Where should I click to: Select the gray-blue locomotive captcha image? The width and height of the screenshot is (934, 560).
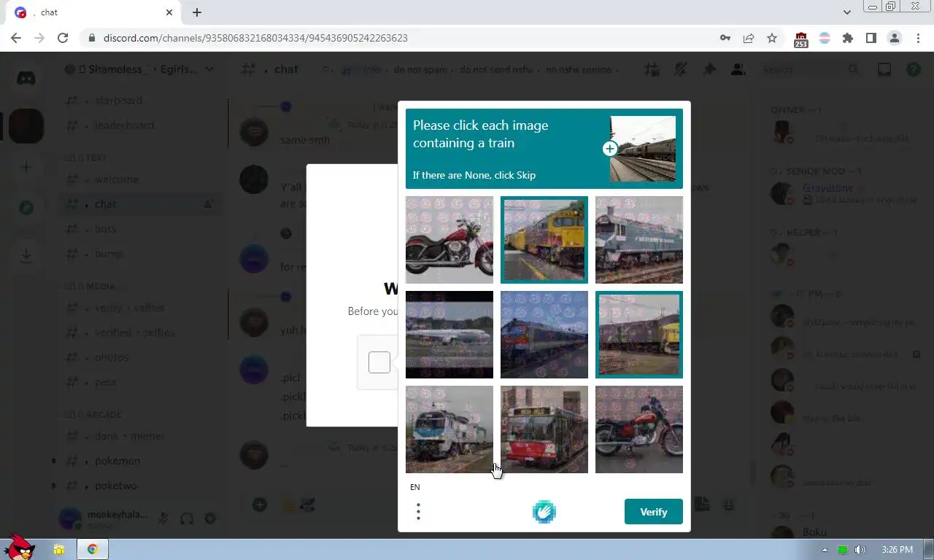pos(639,240)
